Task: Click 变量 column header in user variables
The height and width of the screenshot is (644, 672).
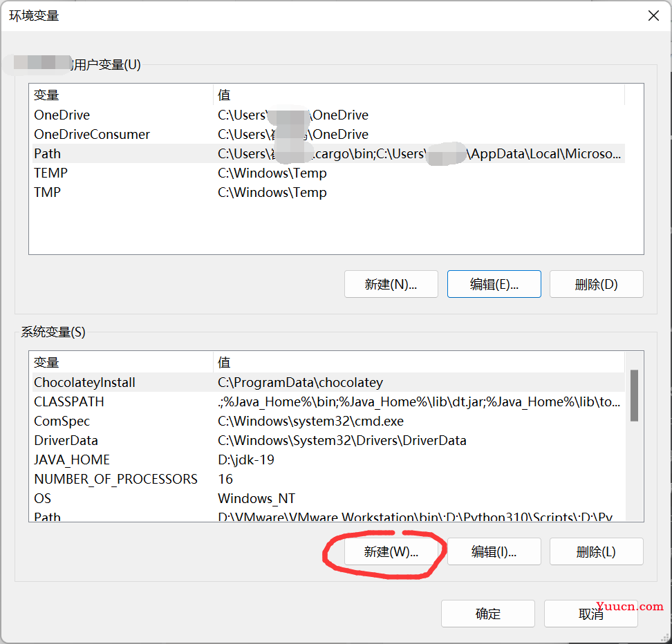Action: pos(122,95)
